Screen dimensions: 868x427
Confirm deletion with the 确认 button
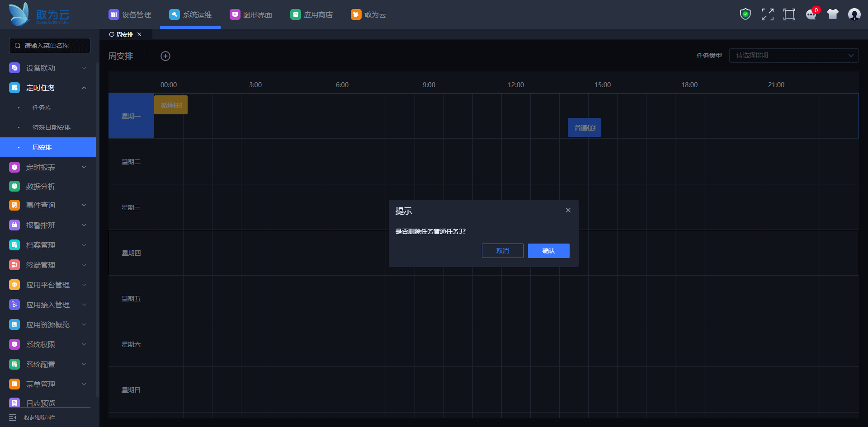click(x=548, y=251)
